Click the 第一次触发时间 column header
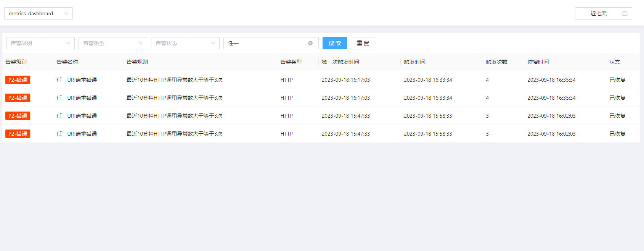 click(340, 62)
